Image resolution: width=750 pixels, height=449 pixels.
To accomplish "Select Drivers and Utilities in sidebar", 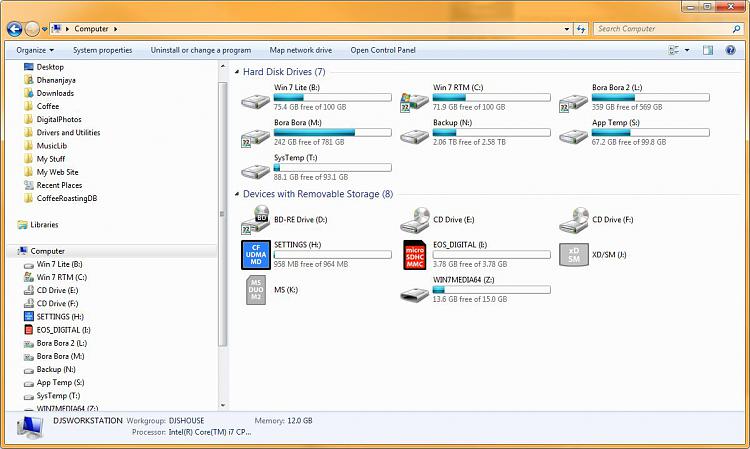I will tap(68, 132).
